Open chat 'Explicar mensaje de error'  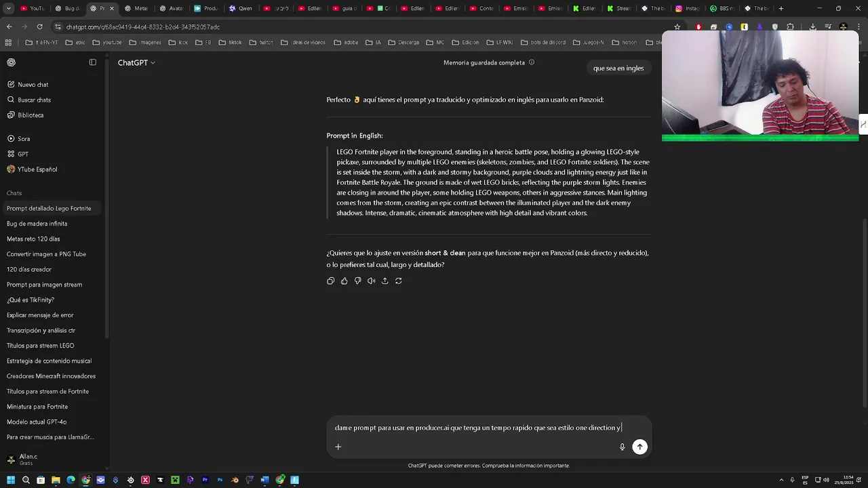point(51,315)
